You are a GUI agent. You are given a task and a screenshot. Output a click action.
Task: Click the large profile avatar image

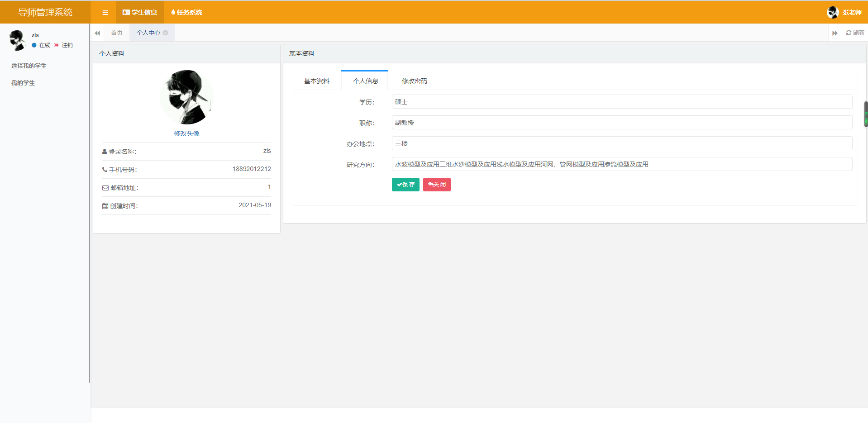click(x=186, y=97)
